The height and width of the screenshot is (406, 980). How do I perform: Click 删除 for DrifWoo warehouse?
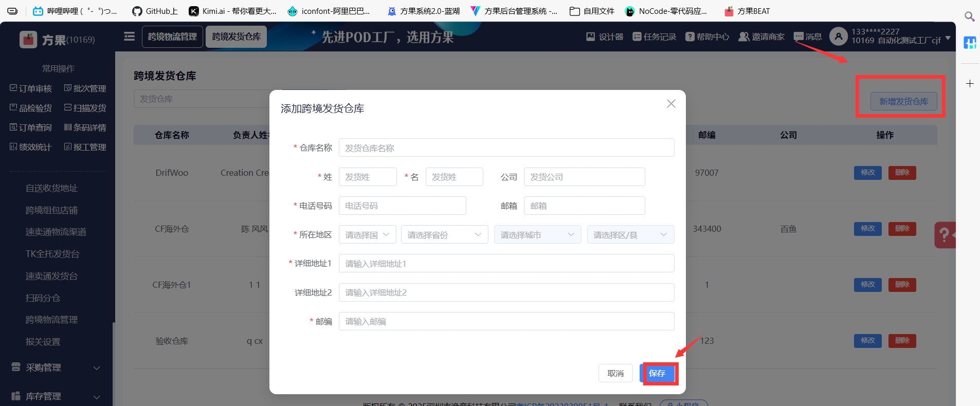tap(902, 173)
